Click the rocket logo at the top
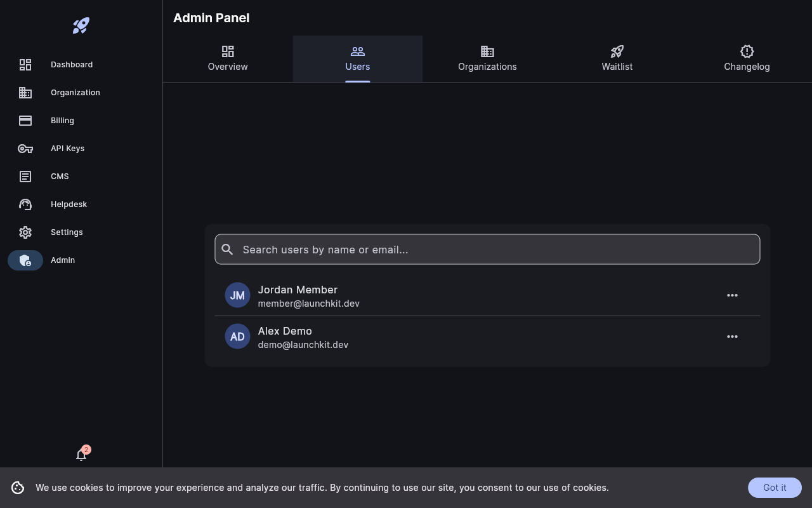Screen dimensions: 812x508 (81, 25)
